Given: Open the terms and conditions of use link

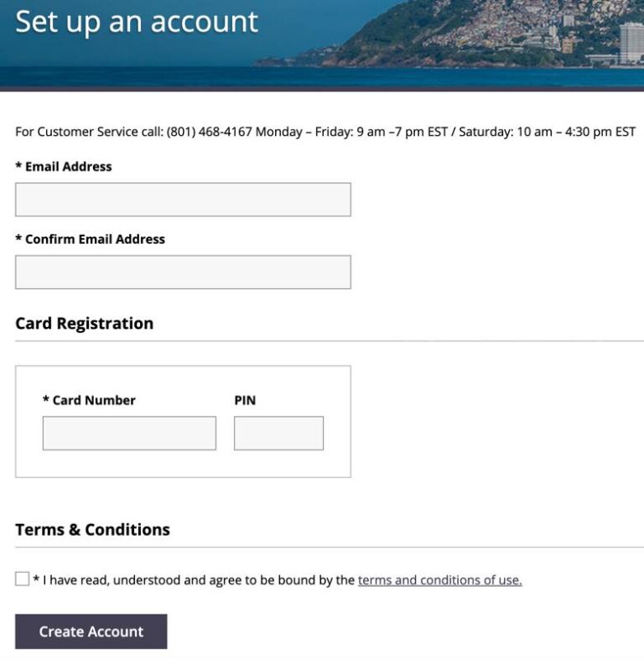Looking at the screenshot, I should click(x=439, y=580).
